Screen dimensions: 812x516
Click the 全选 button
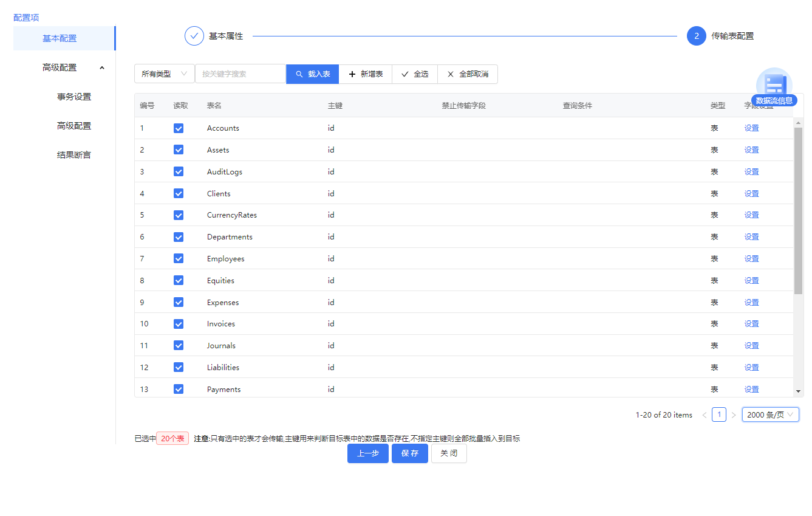(415, 74)
